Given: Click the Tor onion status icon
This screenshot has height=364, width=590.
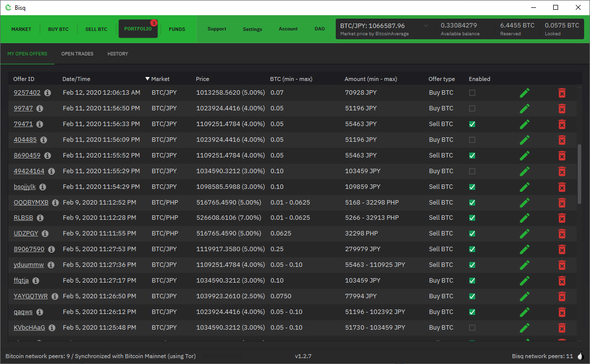Looking at the screenshot, I should point(580,356).
